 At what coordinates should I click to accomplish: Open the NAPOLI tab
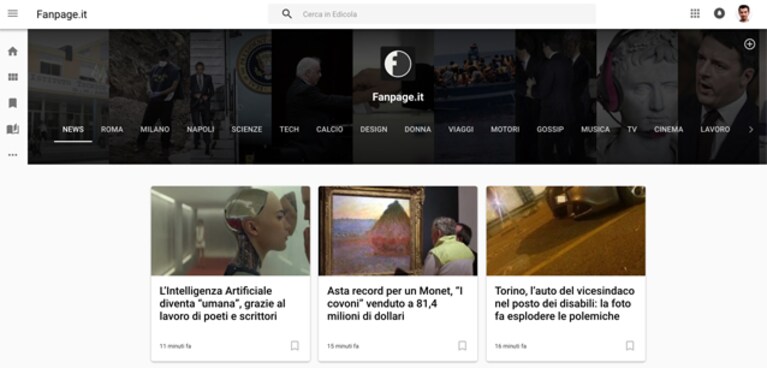pos(201,130)
